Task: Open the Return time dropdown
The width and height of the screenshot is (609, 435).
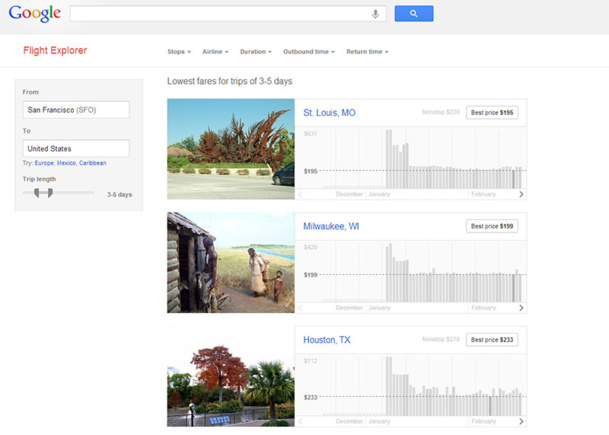Action: click(367, 51)
